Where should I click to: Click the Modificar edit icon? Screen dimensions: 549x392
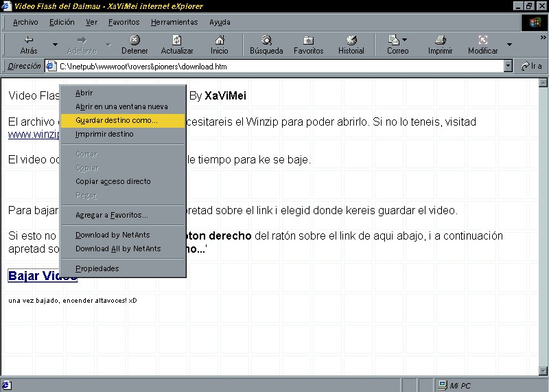click(483, 40)
